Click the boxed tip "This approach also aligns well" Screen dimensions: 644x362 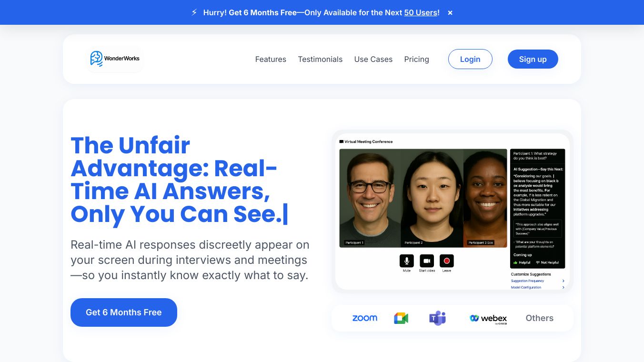pyautogui.click(x=537, y=229)
